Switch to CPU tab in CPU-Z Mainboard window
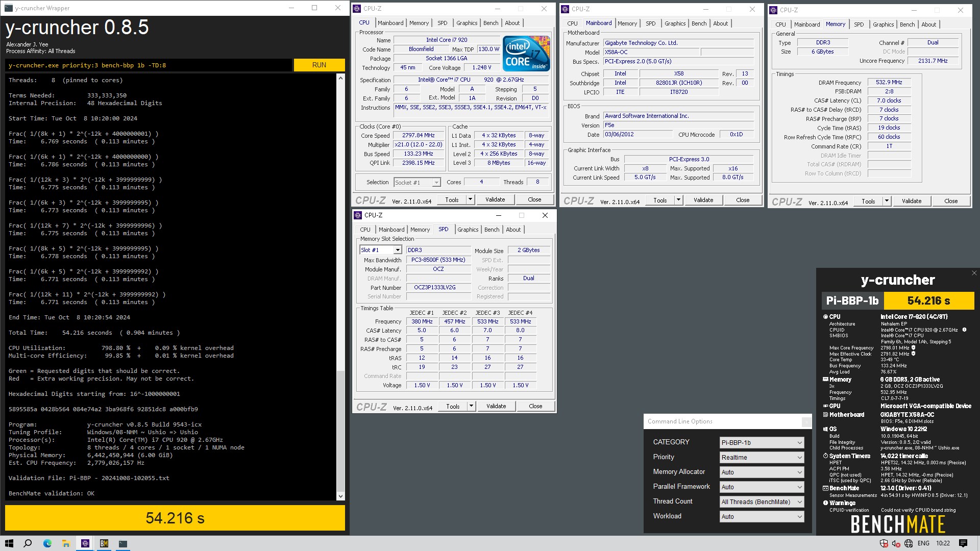The width and height of the screenshot is (980, 551). (x=573, y=23)
